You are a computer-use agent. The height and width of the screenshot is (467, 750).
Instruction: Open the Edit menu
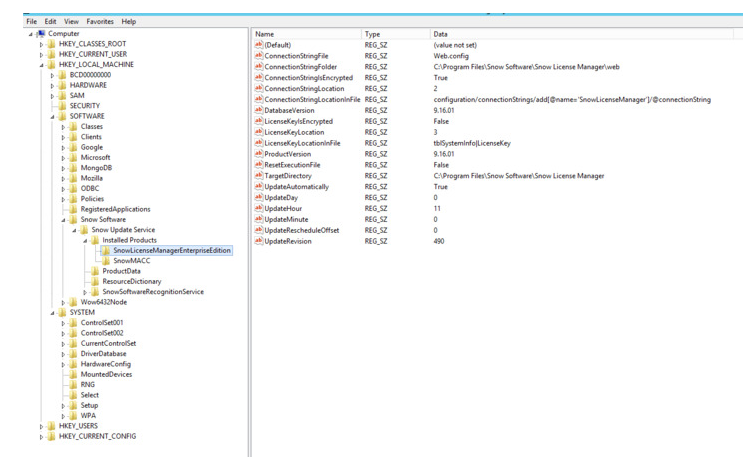point(50,22)
